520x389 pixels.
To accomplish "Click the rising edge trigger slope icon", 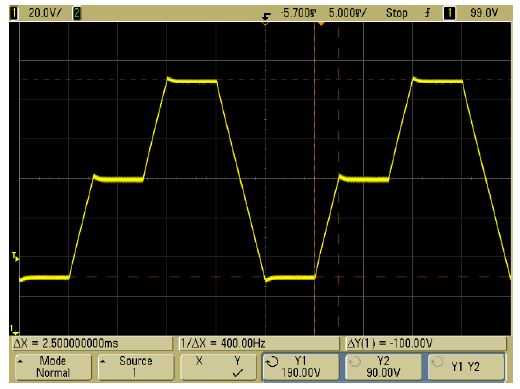I will [x=427, y=13].
